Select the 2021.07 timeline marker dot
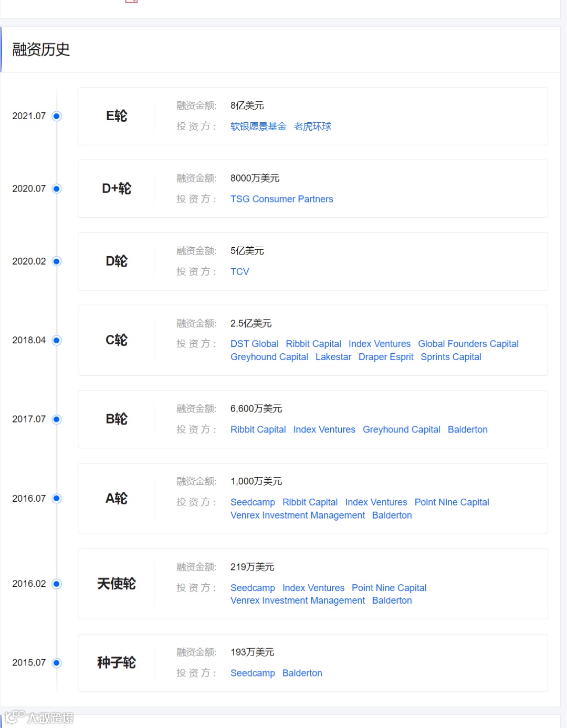The image size is (567, 728). (57, 116)
